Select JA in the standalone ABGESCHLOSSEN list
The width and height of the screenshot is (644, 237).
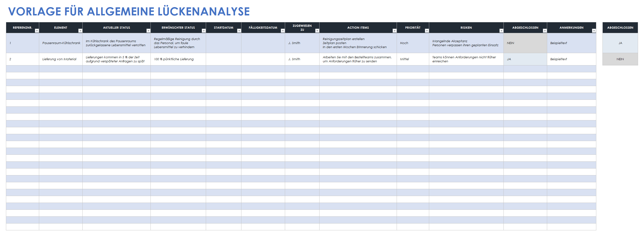pos(620,43)
